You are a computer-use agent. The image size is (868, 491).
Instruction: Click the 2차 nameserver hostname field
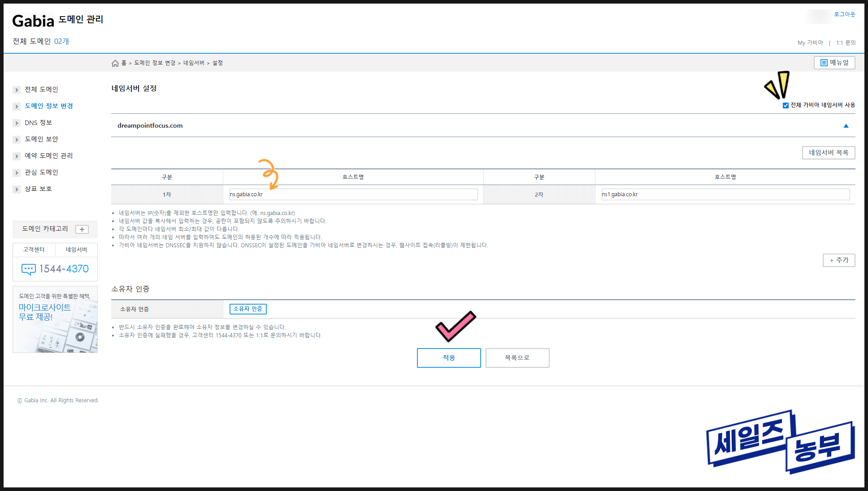725,194
